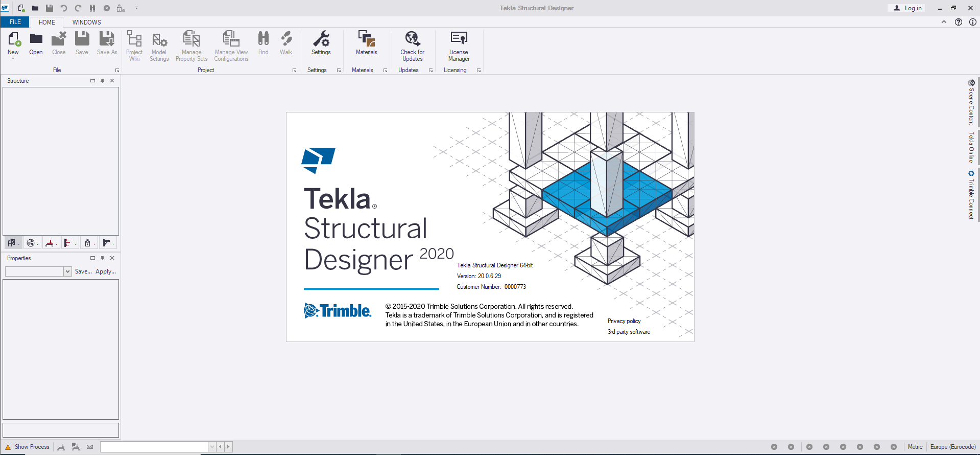The image size is (980, 455).
Task: Click the load combination icon in status bar
Action: click(76, 447)
